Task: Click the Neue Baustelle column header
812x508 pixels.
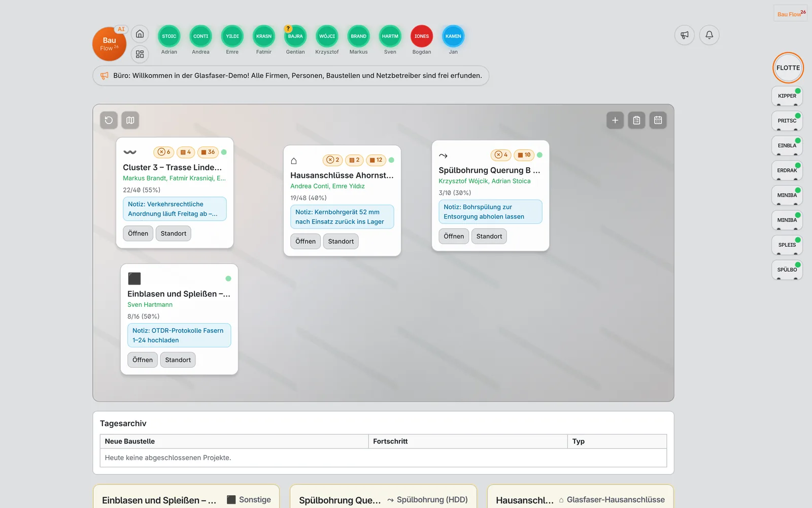Action: [234, 441]
